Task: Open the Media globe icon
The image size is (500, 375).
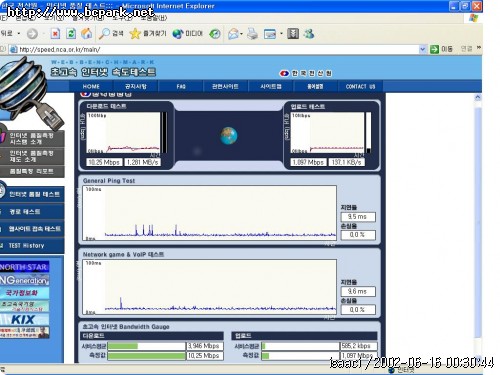Action: point(178,34)
